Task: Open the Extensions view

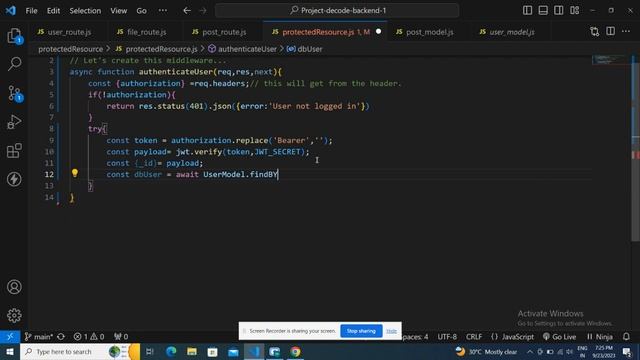Action: 14,151
